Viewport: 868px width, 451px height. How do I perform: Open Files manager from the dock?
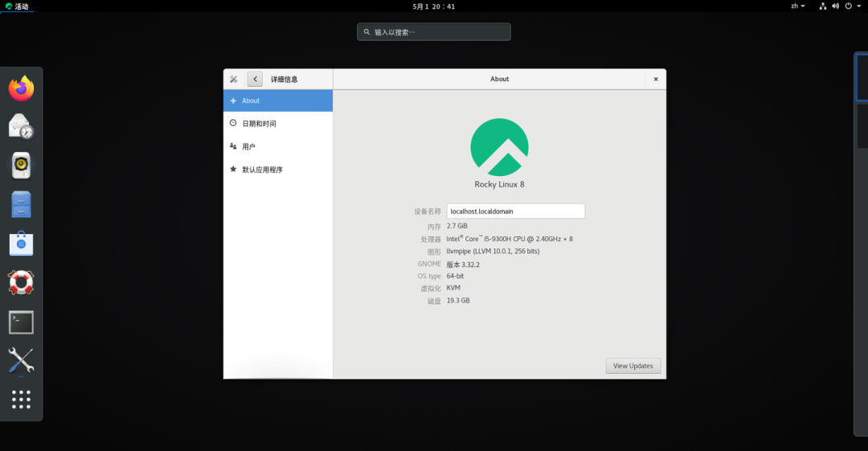coord(21,204)
